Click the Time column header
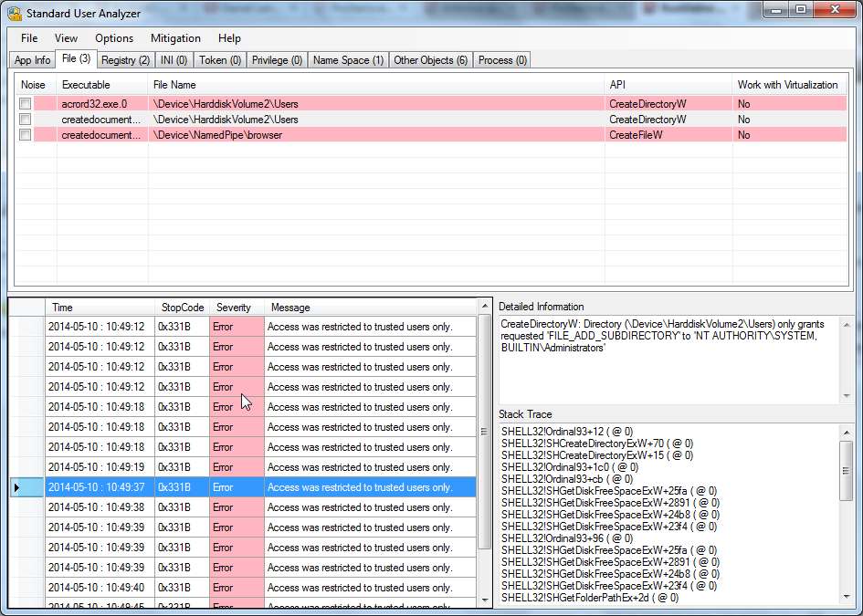Screen dimensions: 863x616 point(100,308)
